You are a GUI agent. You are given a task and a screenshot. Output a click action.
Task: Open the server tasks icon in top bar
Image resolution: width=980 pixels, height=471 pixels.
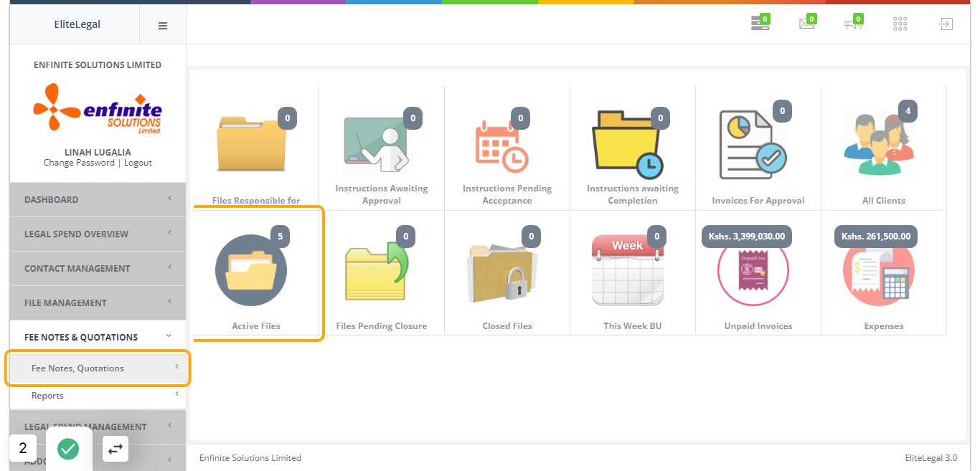[759, 24]
